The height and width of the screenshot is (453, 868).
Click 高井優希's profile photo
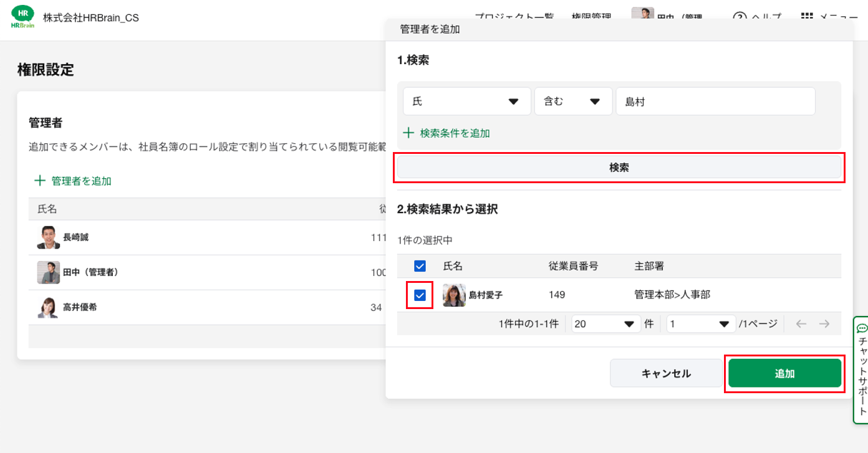49,307
